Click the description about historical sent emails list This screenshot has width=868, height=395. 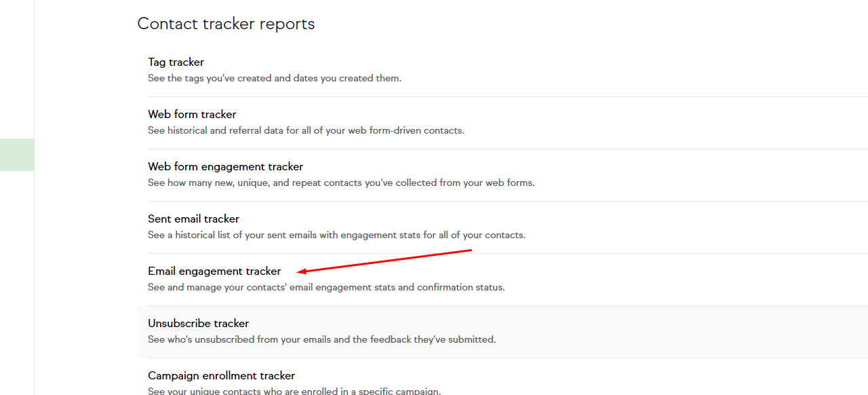(336, 236)
